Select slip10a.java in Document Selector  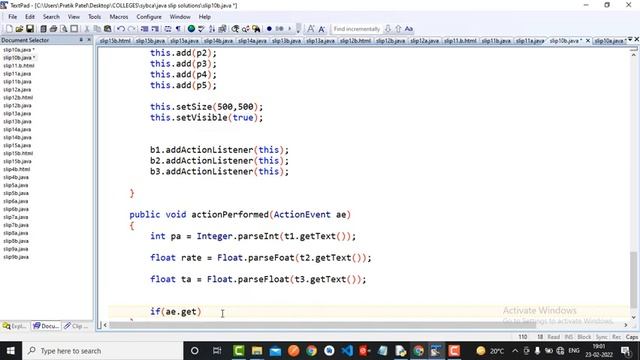click(x=19, y=50)
